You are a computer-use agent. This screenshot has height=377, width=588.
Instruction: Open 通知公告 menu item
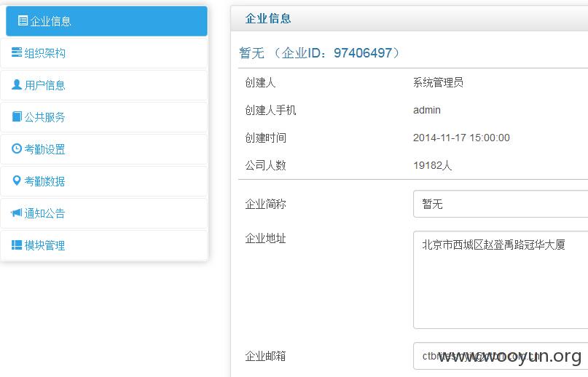104,213
